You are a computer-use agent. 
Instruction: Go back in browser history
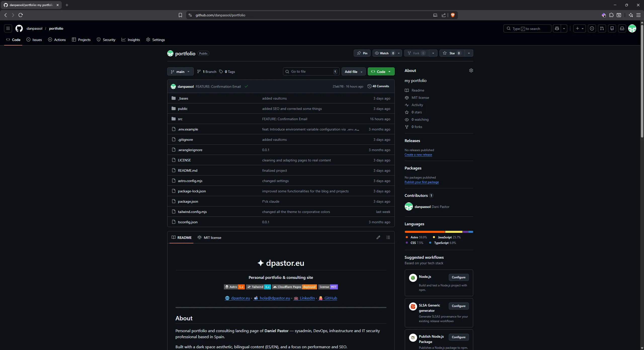(x=6, y=15)
